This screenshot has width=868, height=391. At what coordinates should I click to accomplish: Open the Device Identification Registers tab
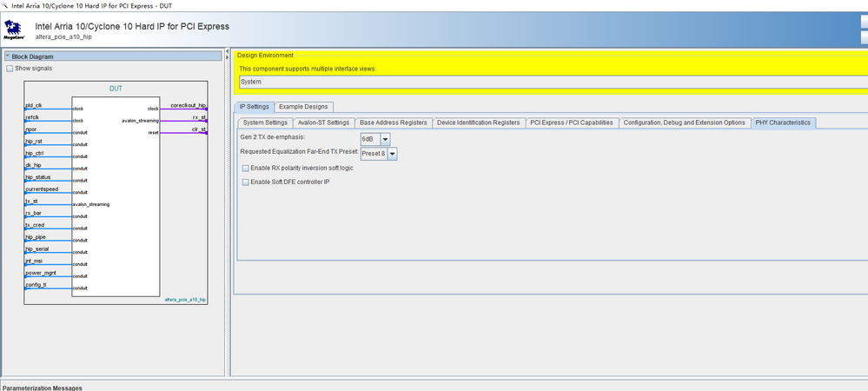coord(478,123)
